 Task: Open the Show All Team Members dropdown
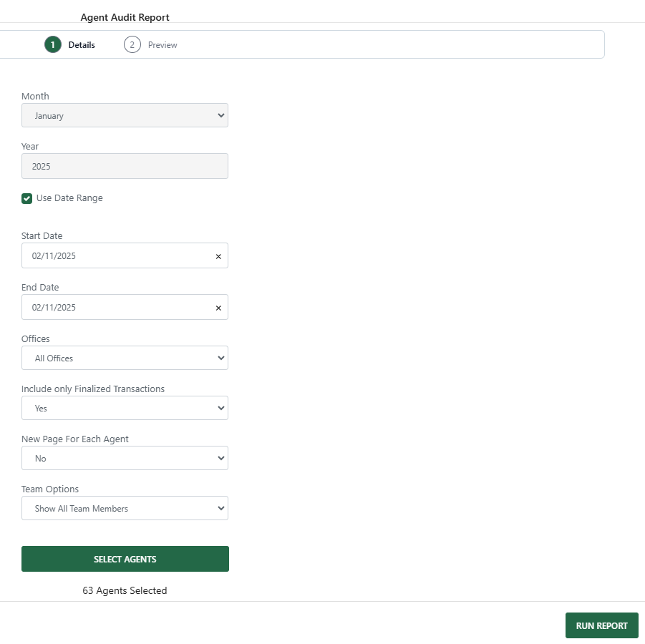[x=125, y=508]
